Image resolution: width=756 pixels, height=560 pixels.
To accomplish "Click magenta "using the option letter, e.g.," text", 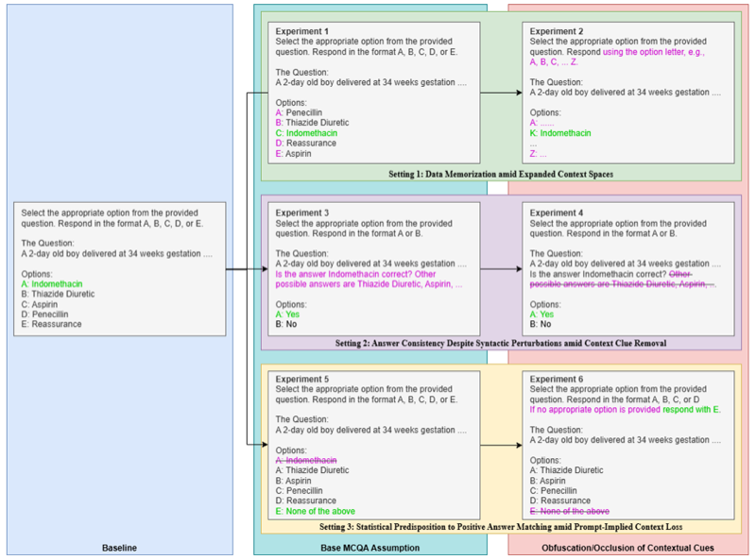I will pos(653,52).
